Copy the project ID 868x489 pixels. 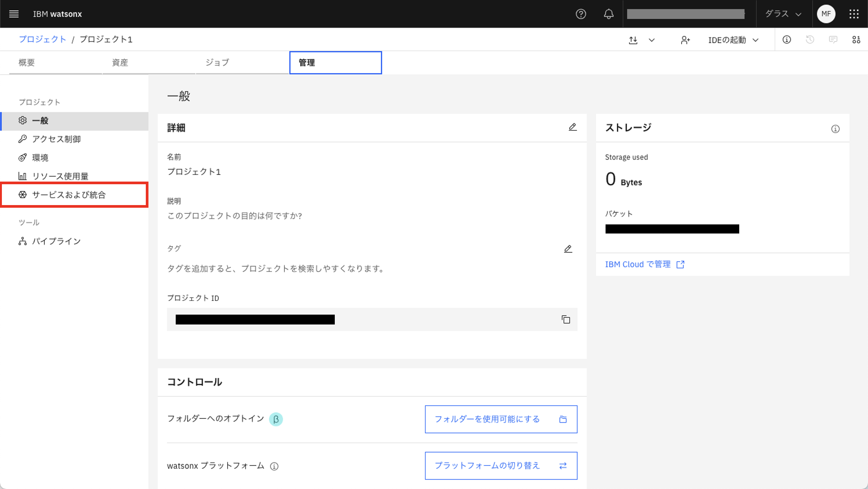[x=566, y=320]
